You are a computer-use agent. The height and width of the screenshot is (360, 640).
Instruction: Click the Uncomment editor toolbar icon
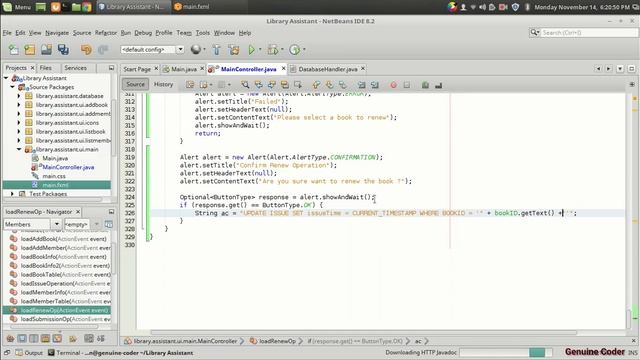(x=438, y=85)
